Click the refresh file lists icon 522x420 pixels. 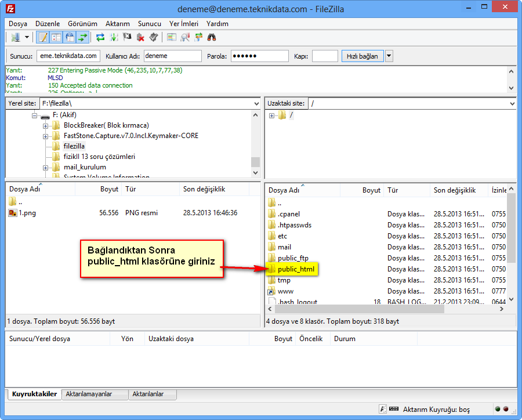(100, 38)
